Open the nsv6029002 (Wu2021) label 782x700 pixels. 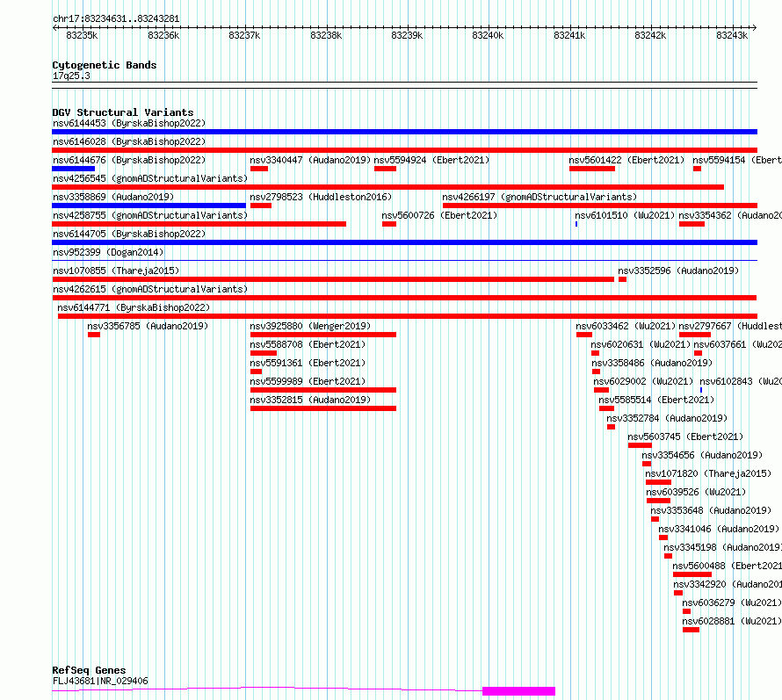click(643, 381)
